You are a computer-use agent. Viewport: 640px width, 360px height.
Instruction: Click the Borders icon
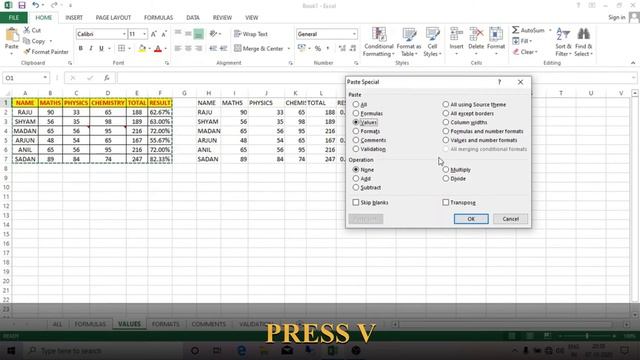(121, 49)
